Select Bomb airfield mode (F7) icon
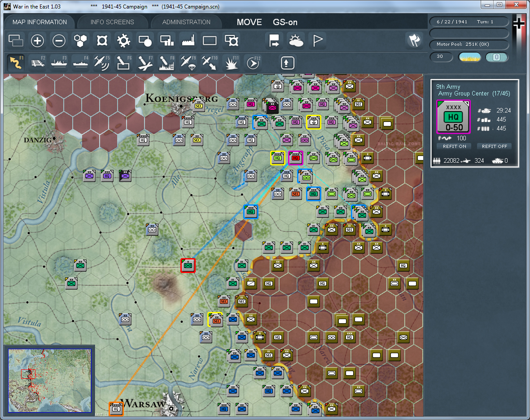 coord(145,63)
